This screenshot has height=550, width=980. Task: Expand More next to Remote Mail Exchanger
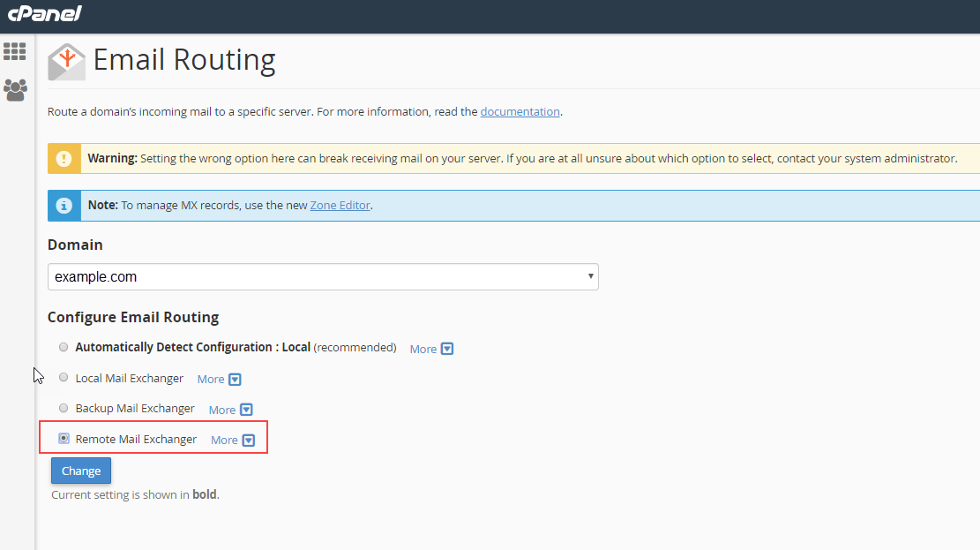tap(233, 441)
